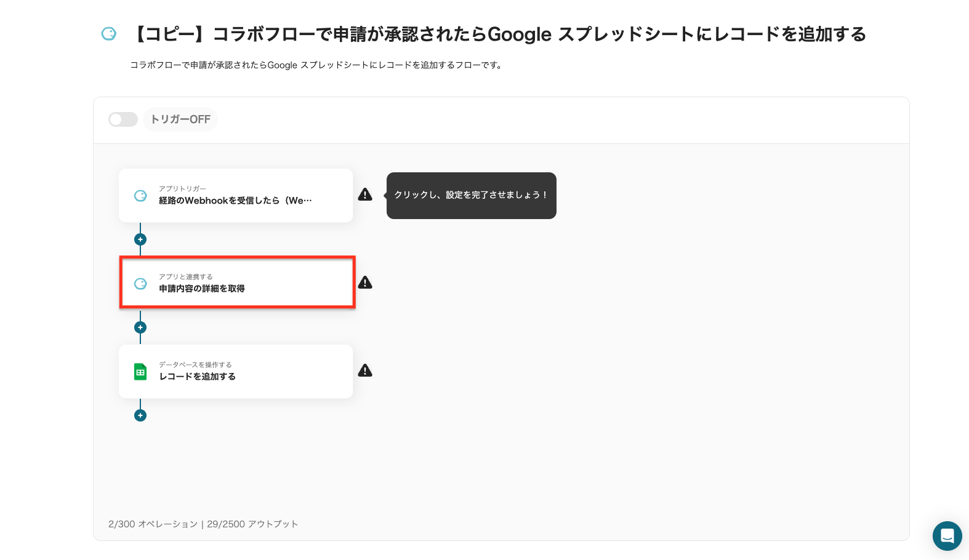Click the トリガーOFF status label

click(x=180, y=119)
